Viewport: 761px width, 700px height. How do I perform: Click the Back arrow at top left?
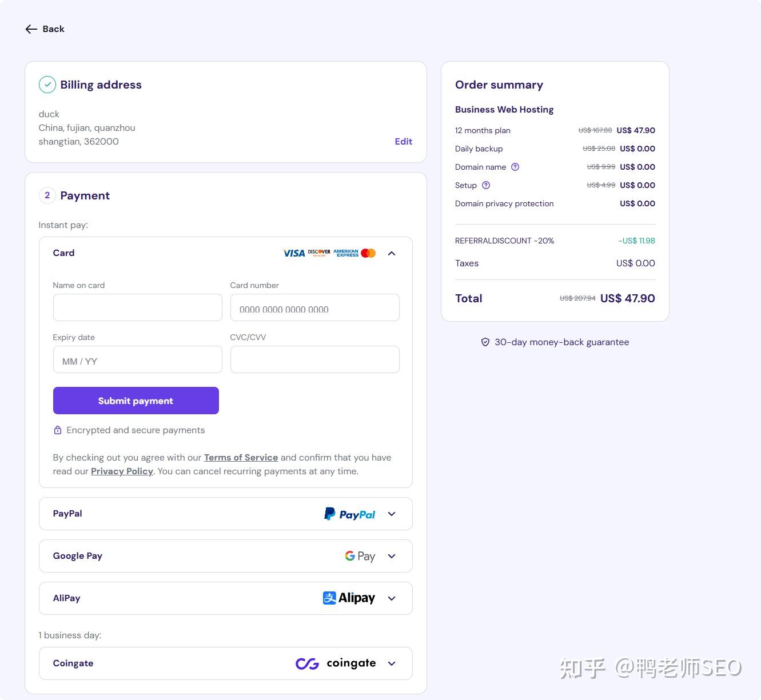(x=31, y=29)
